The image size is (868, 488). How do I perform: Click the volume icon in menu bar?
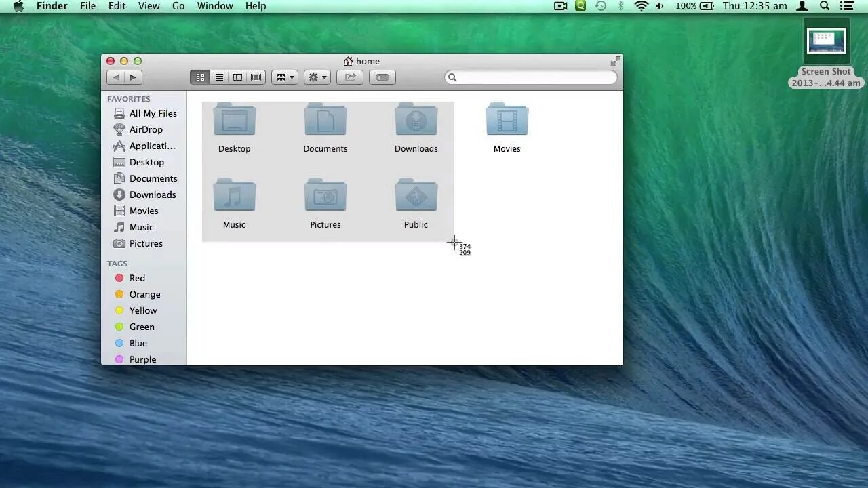(x=659, y=6)
